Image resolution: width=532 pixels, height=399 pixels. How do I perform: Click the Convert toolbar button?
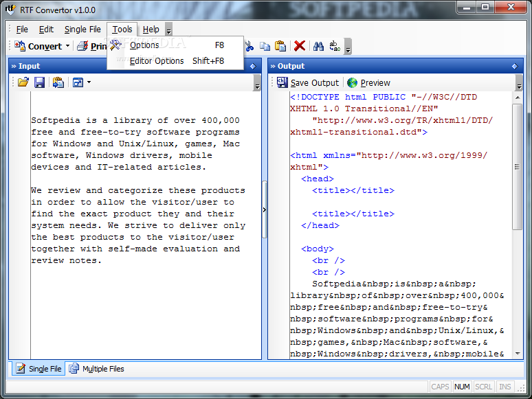pyautogui.click(x=38, y=46)
